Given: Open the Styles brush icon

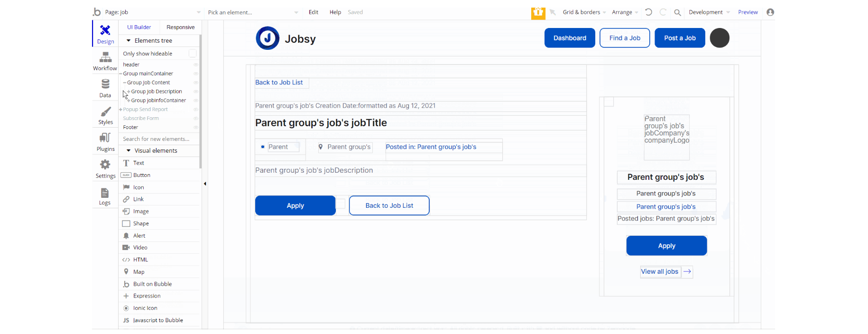Looking at the screenshot, I should 105,111.
